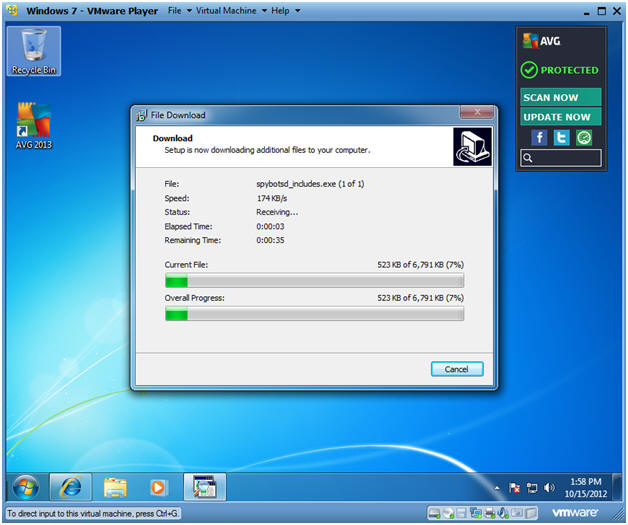Open the AVG 2013 desktop shortcut
628x525 pixels.
point(34,126)
